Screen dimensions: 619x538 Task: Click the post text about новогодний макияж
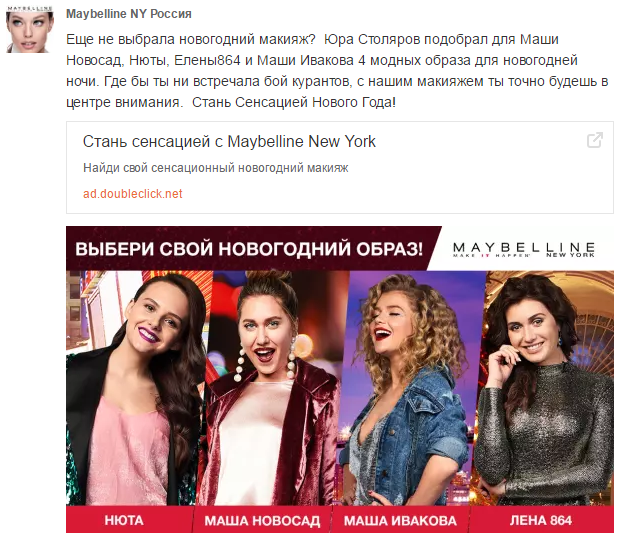[x=337, y=71]
